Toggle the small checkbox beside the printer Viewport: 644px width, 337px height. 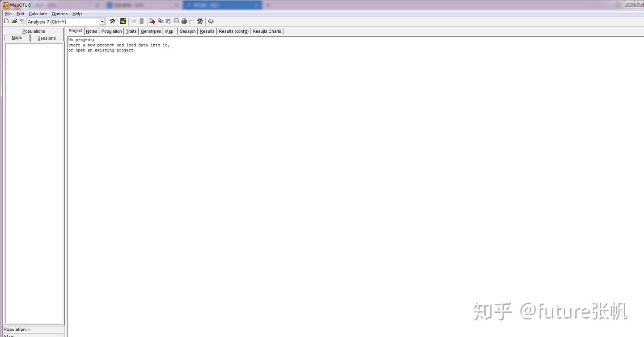191,21
